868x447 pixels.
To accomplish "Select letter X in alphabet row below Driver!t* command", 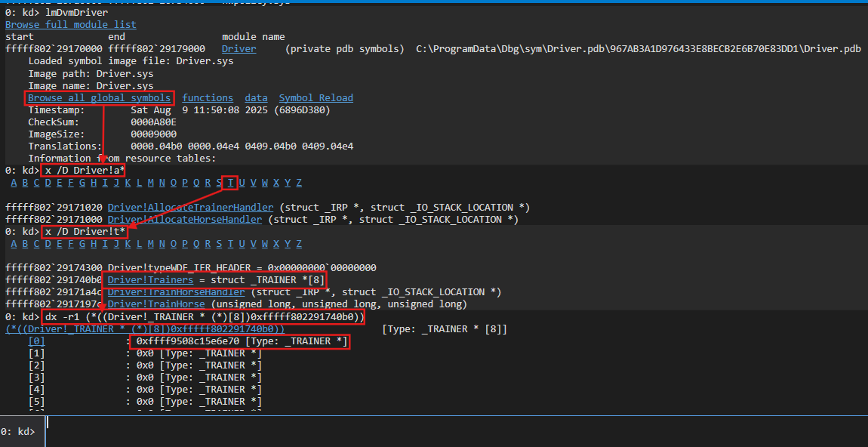I will pos(276,244).
